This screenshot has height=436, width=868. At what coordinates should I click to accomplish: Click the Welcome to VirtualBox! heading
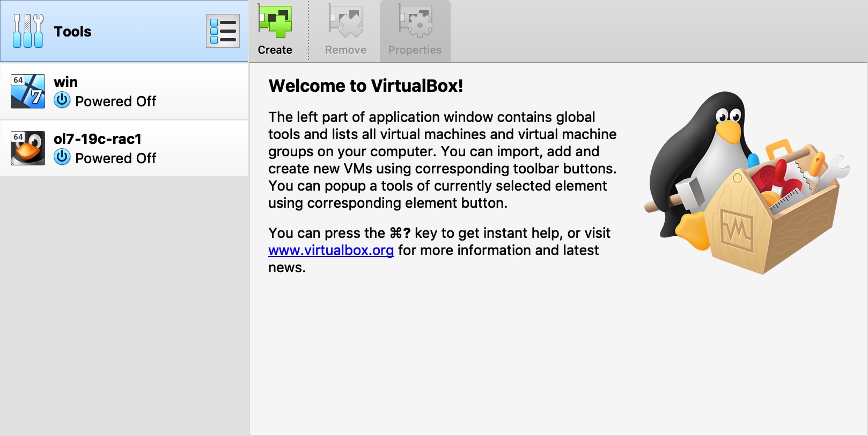point(366,86)
